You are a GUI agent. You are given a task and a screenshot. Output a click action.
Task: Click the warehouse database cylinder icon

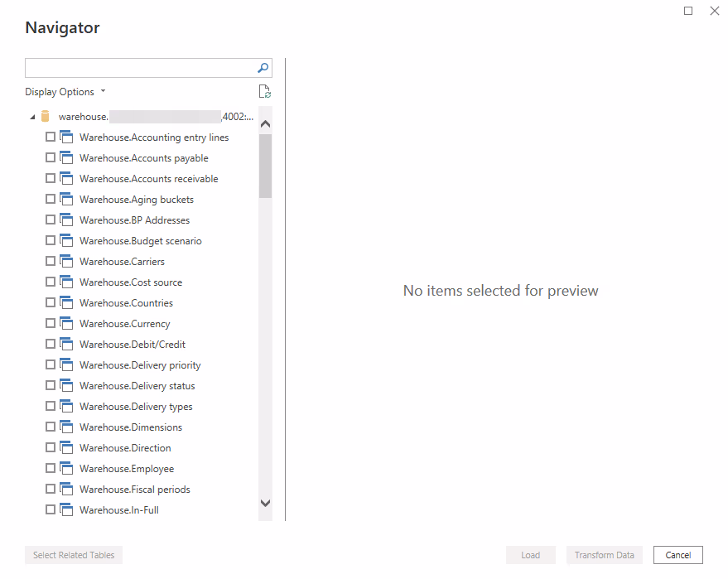pyautogui.click(x=46, y=117)
